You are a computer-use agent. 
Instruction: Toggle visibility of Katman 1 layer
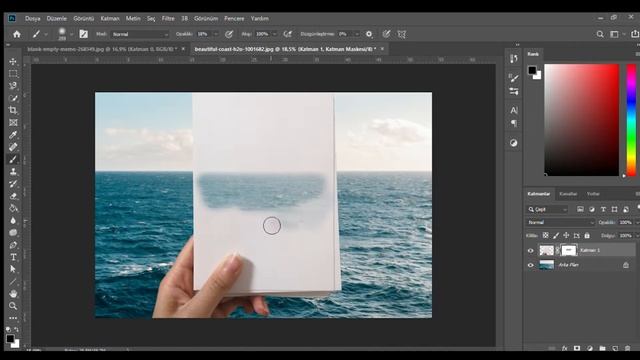coord(531,251)
